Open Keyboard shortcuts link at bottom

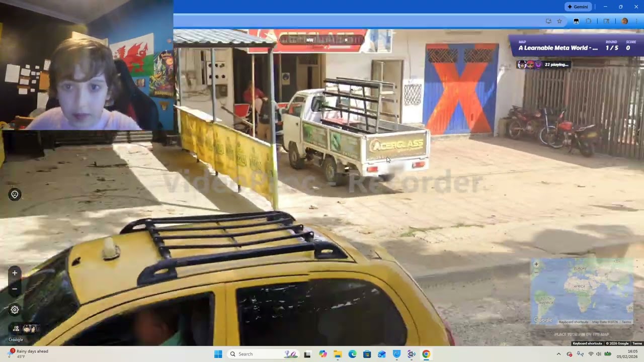click(x=587, y=343)
